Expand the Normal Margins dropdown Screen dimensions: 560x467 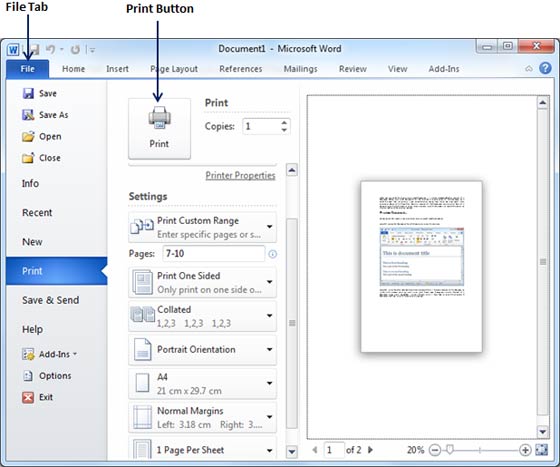click(202, 417)
